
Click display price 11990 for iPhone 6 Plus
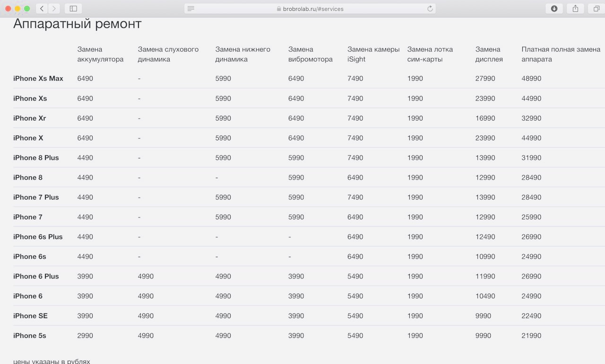click(485, 277)
